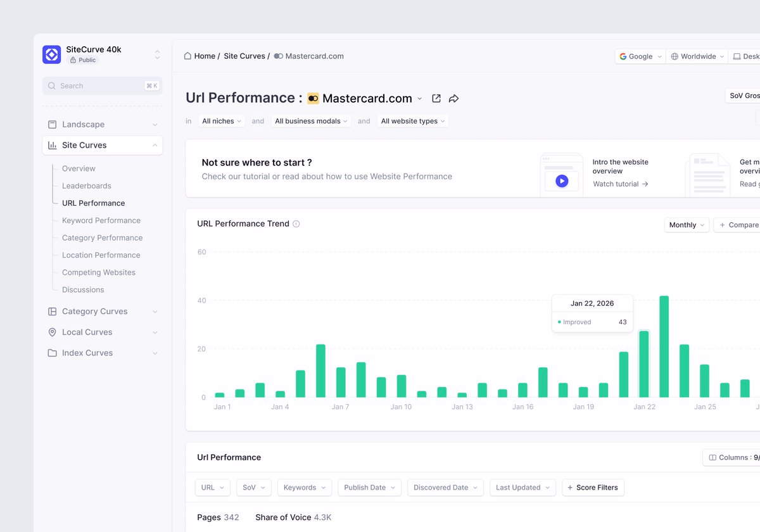Click the Jan 6 chart bar
760x532 pixels.
coord(320,371)
